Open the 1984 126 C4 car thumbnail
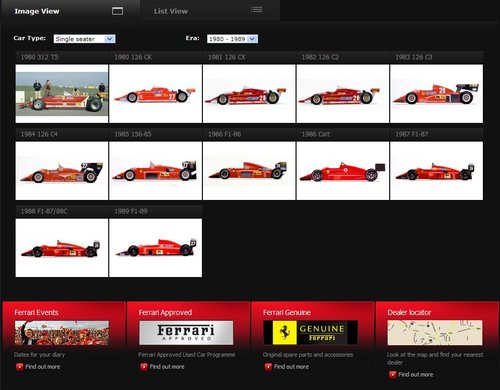This screenshot has height=390, width=500. (x=62, y=171)
